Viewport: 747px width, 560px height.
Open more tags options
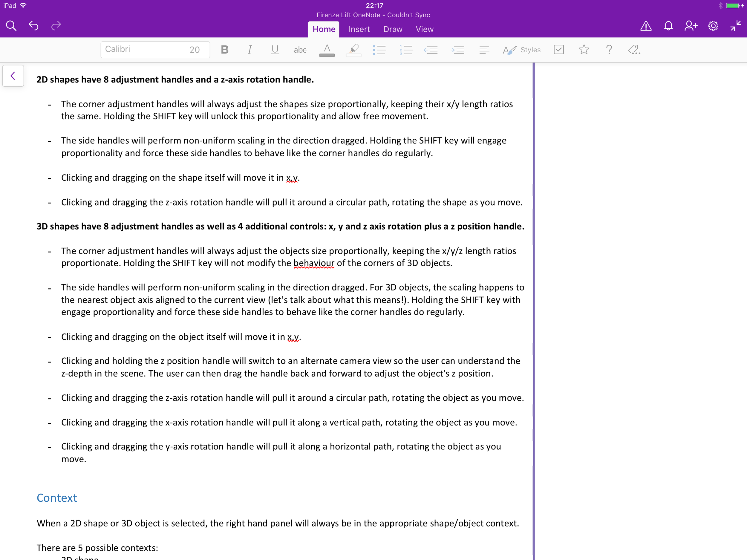[634, 50]
